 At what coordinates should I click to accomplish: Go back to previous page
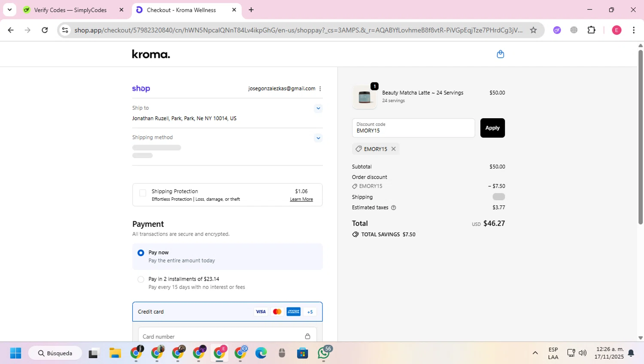11,30
